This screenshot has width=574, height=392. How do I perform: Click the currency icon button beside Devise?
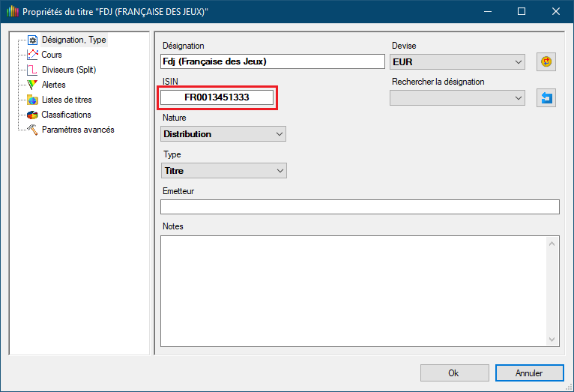tap(546, 61)
